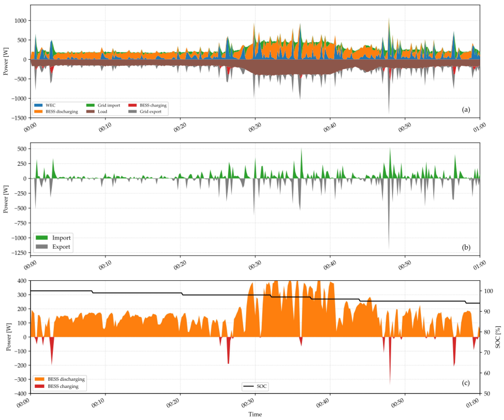Select the Export legend entry in panel (b)
504x420 pixels.
(61, 247)
